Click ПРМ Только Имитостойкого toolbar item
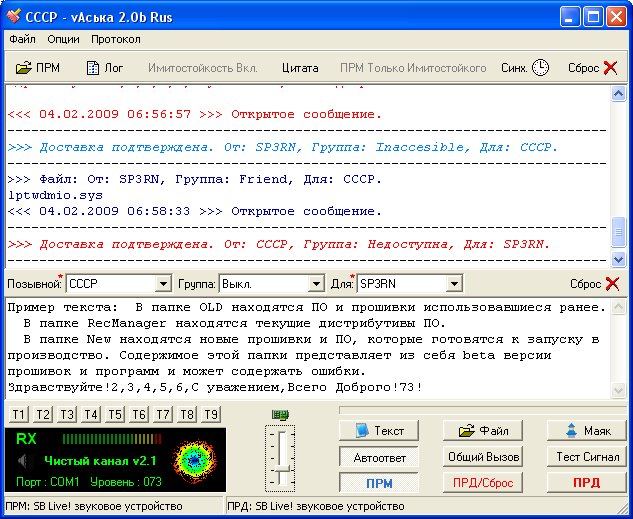This screenshot has width=633, height=519. pos(413,68)
